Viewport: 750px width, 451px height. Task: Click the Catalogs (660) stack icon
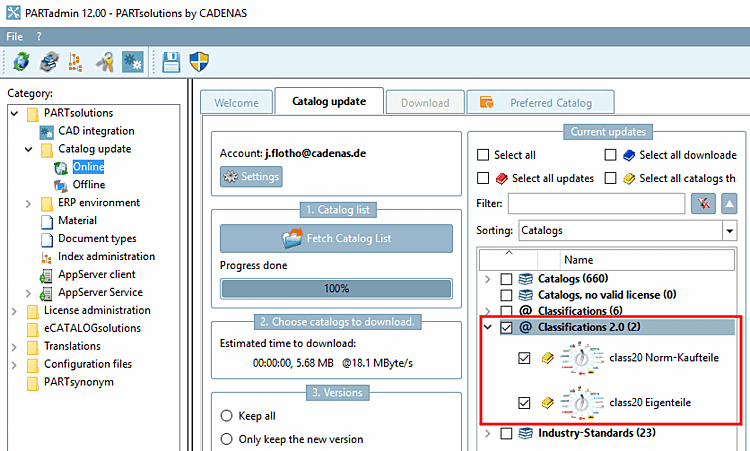point(526,278)
